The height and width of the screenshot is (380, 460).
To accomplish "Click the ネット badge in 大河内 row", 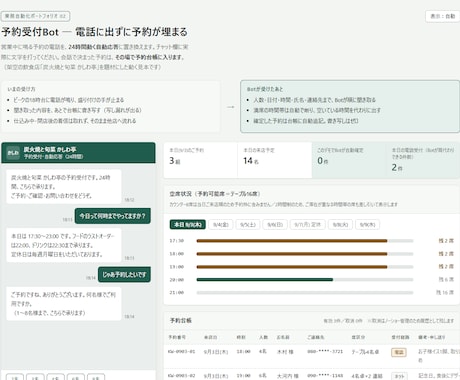I will pos(399,376).
